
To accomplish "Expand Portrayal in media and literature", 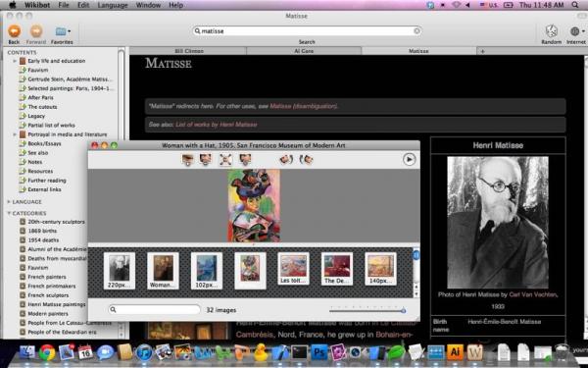I will point(15,134).
